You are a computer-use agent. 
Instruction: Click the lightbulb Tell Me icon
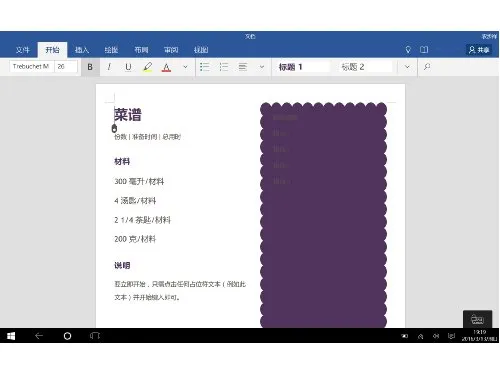coord(408,50)
